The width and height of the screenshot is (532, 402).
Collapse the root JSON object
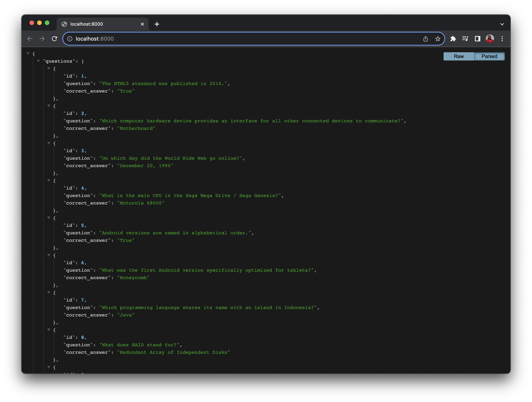28,53
